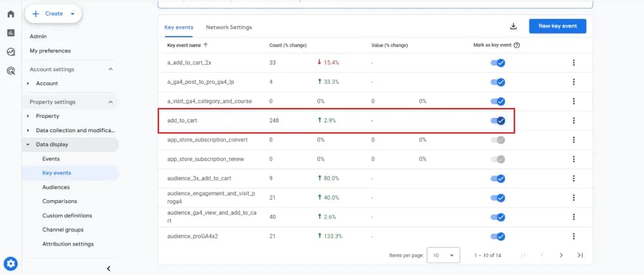Collapse the Data display item
644x275 pixels.
(x=28, y=145)
